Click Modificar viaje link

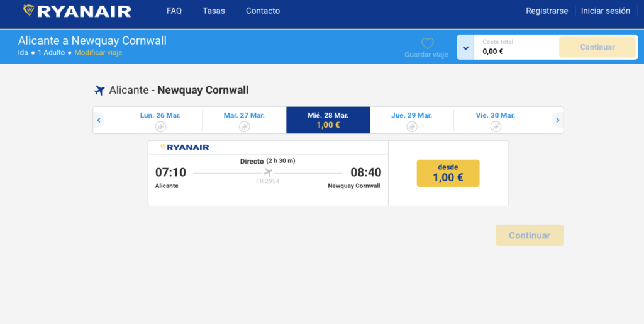[98, 53]
